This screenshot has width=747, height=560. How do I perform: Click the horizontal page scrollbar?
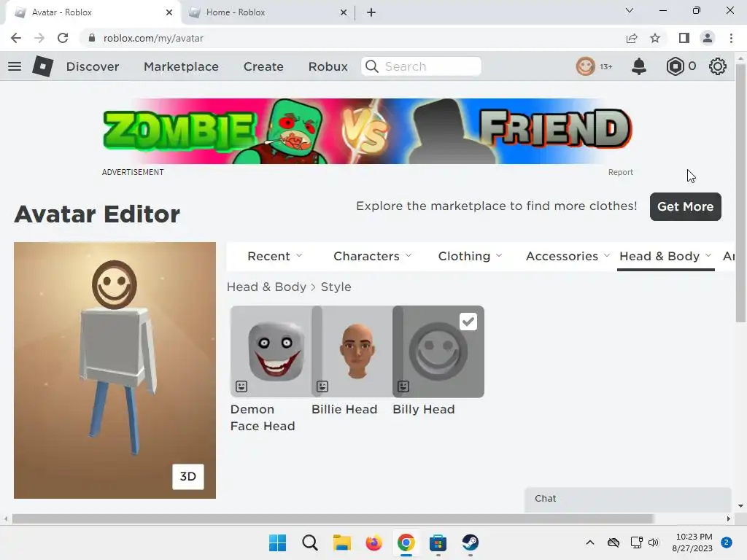tap(333, 518)
